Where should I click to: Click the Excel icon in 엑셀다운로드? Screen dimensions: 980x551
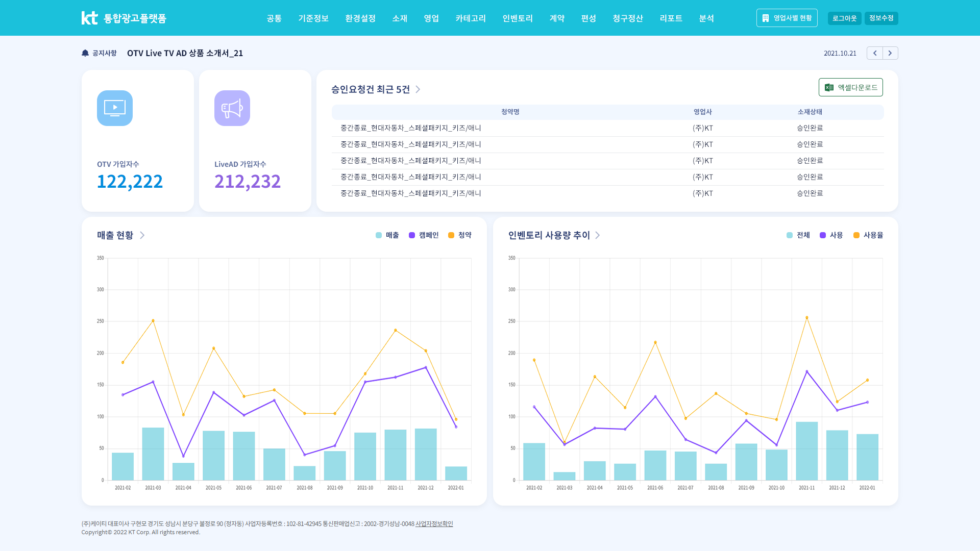(829, 87)
